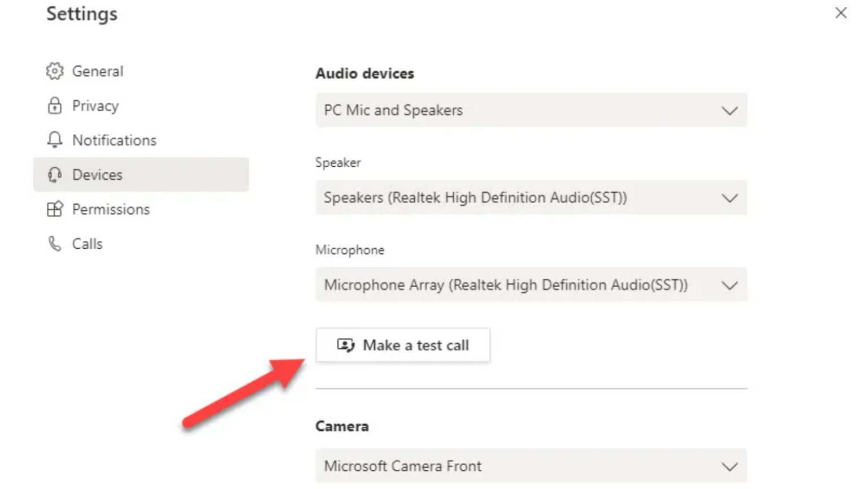This screenshot has height=489, width=868.
Task: Open the Privacy settings page
Action: (x=96, y=106)
